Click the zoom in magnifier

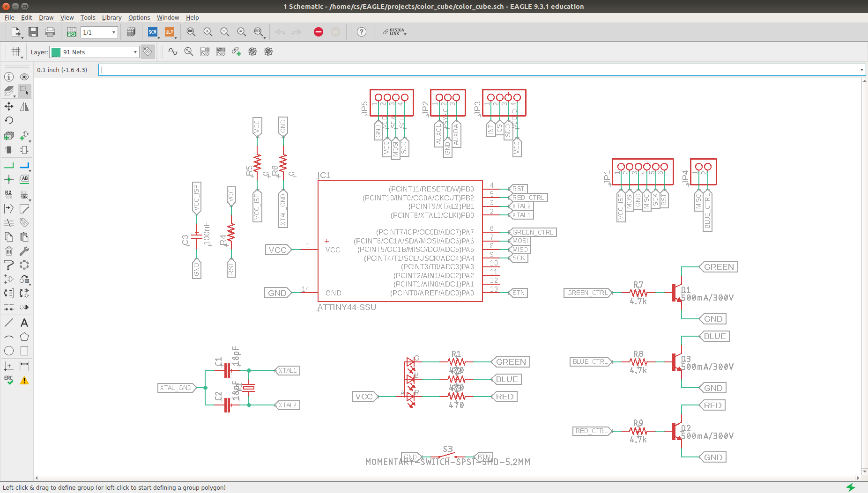(208, 32)
